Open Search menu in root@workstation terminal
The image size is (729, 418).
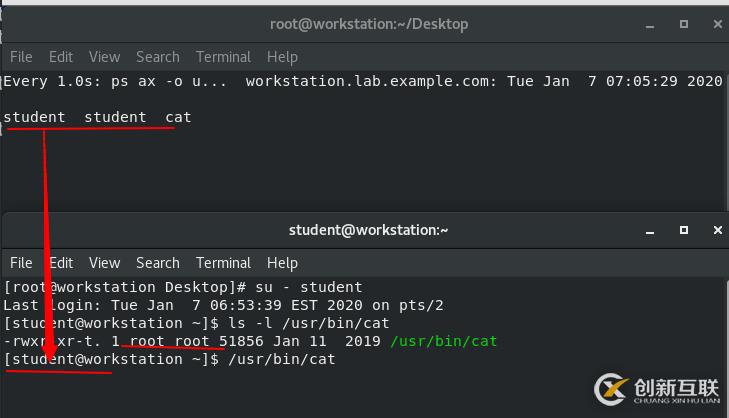[157, 57]
